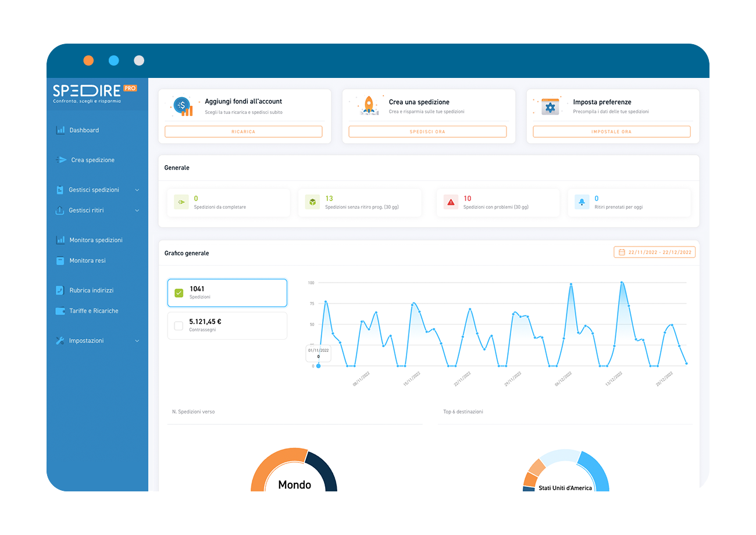This screenshot has height=535, width=756.
Task: Click the blue bell Ritiri prenotati icon
Action: (582, 202)
